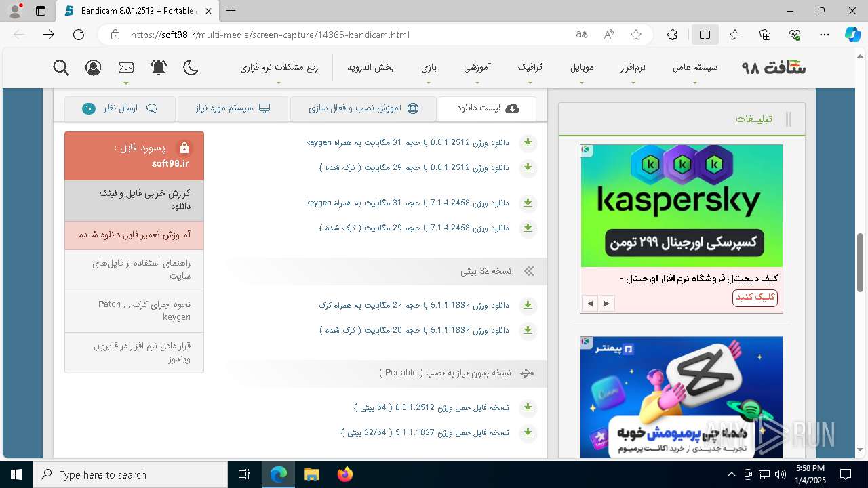This screenshot has width=868, height=488.
Task: Open File Explorer from the taskbar
Action: [311, 474]
